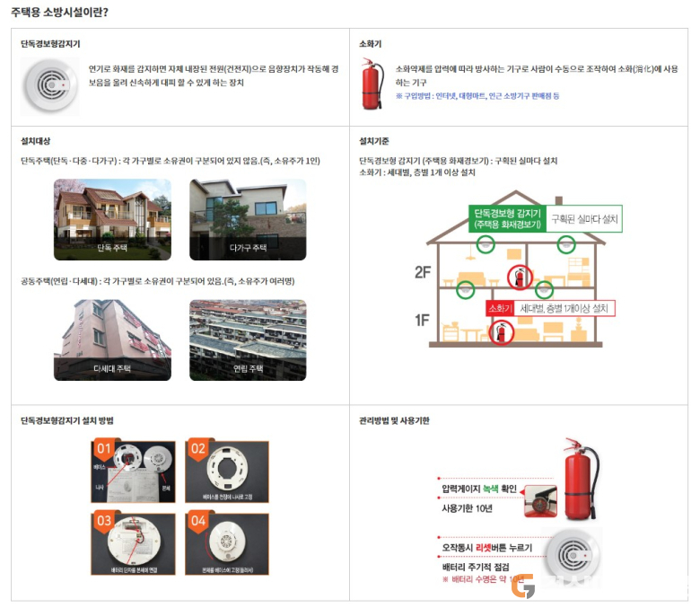Click the 주택용 소방시설이란? page heading
This screenshot has height=608, width=700.
[x=59, y=12]
